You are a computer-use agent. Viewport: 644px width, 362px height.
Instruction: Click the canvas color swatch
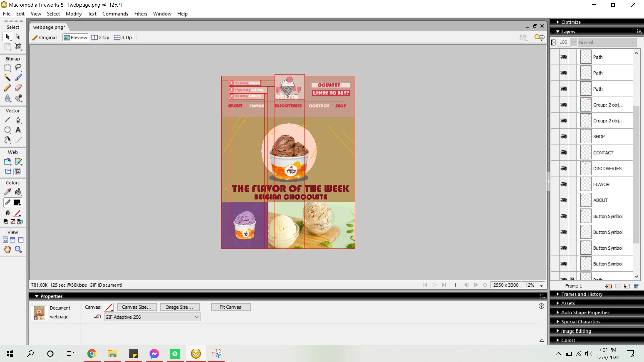(109, 307)
